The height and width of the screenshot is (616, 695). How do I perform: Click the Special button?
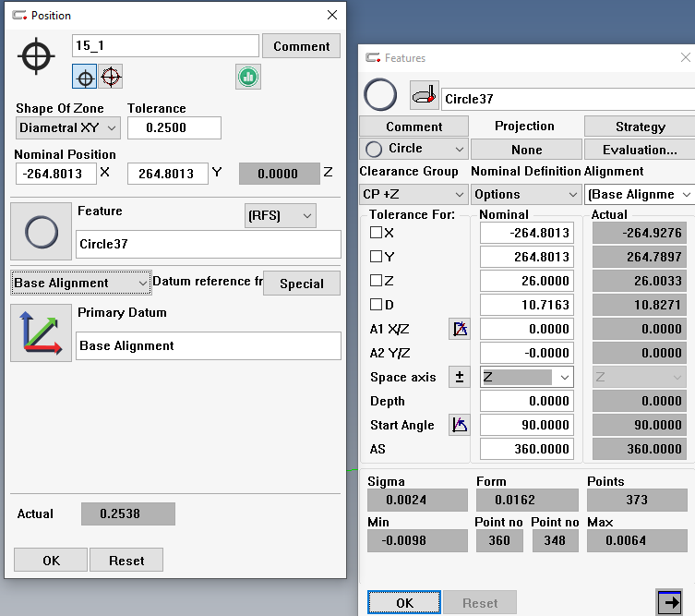click(302, 284)
